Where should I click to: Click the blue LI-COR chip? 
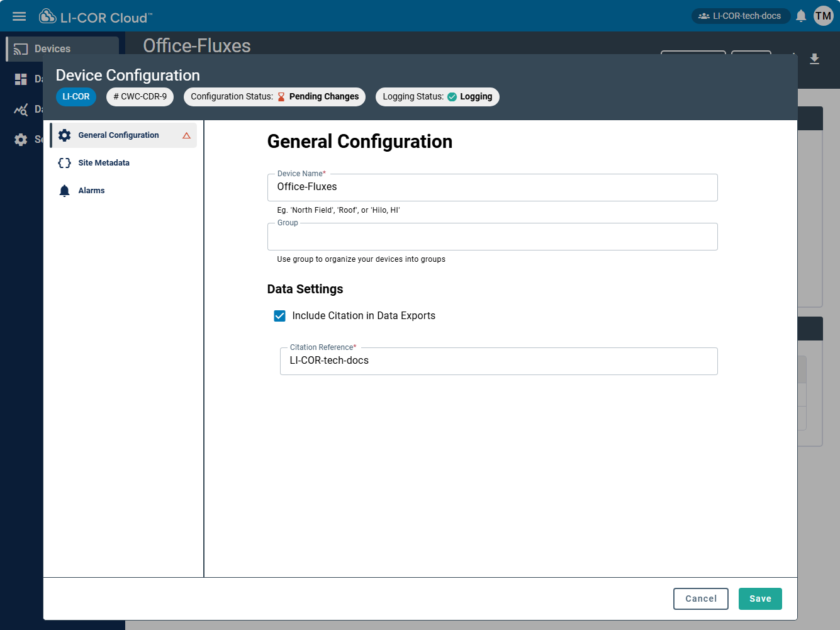[76, 97]
